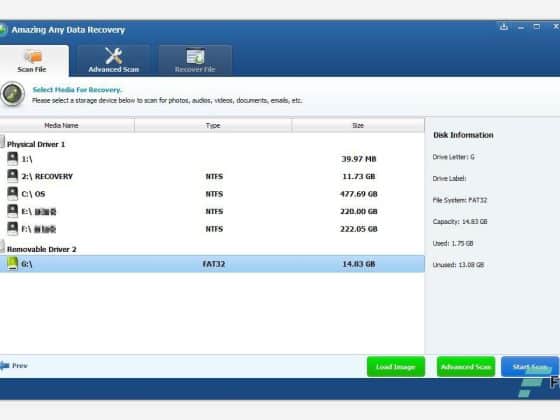The height and width of the screenshot is (420, 560).
Task: Switch to Advanced Scan tab
Action: (114, 61)
